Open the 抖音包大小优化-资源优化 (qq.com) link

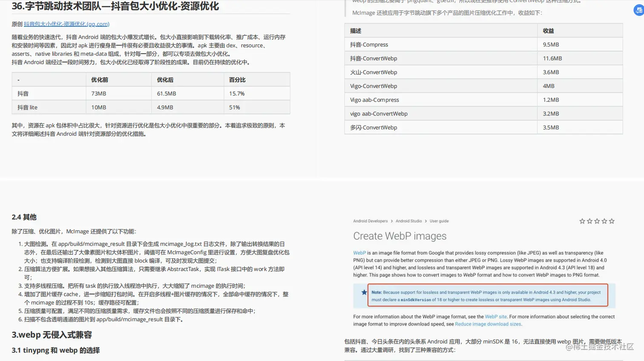tap(66, 24)
